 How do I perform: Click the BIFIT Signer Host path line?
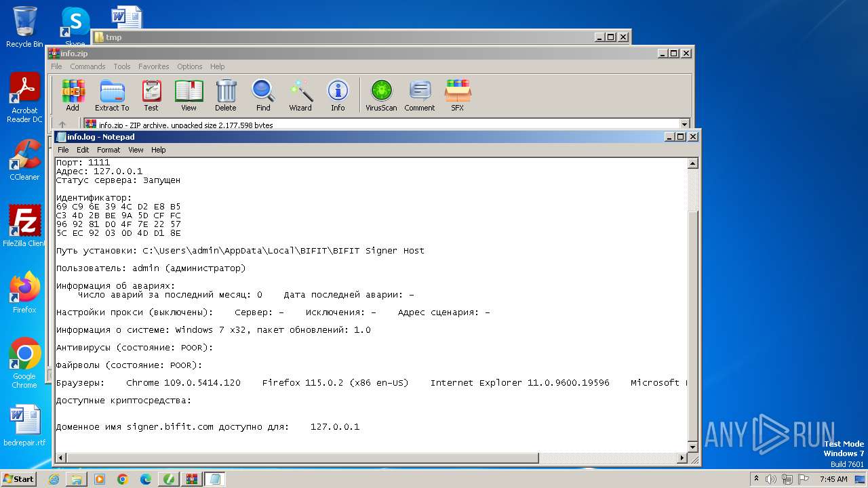pos(240,251)
